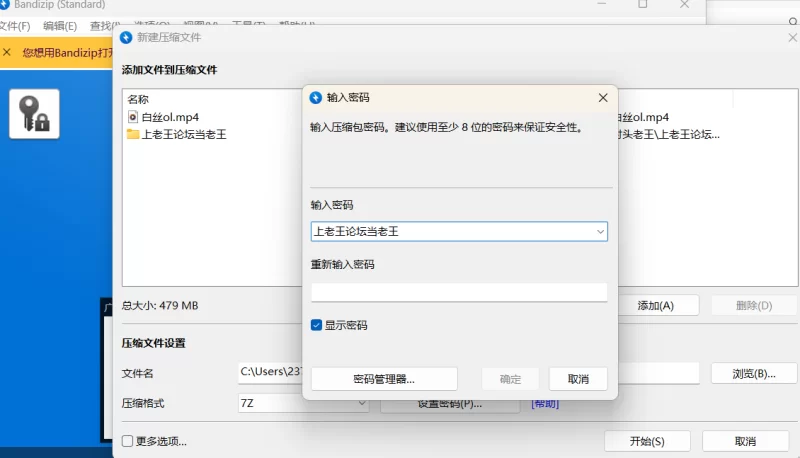Click the Bandizip icon in 输入密码 title bar
This screenshot has width=800, height=458.
click(x=316, y=98)
